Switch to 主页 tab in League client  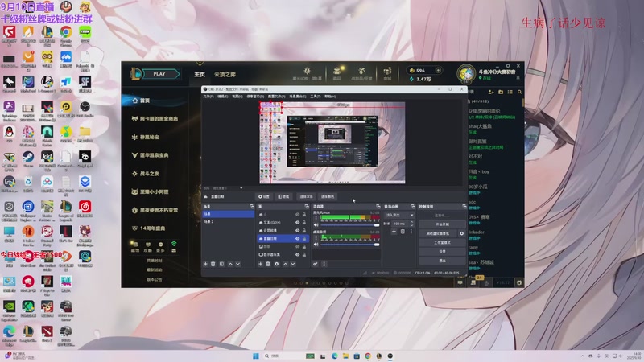pos(200,74)
